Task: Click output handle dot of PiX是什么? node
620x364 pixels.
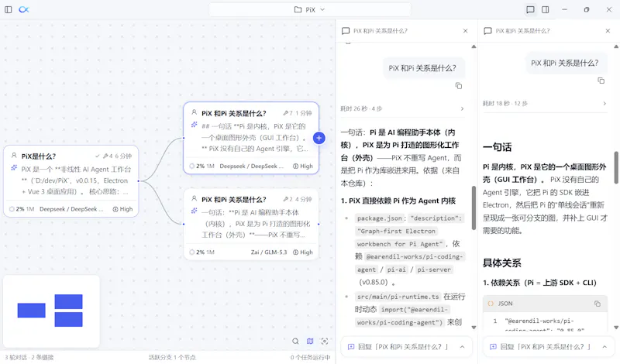Action: 139,181
